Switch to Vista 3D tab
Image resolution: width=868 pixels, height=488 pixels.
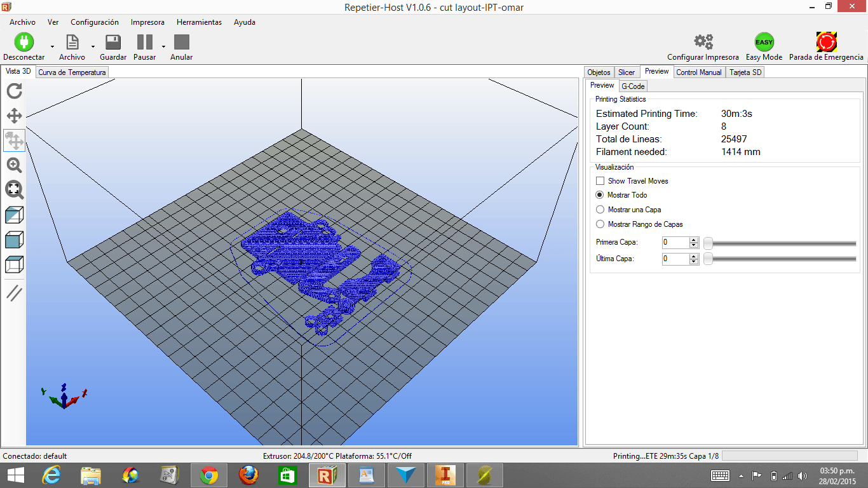[18, 71]
